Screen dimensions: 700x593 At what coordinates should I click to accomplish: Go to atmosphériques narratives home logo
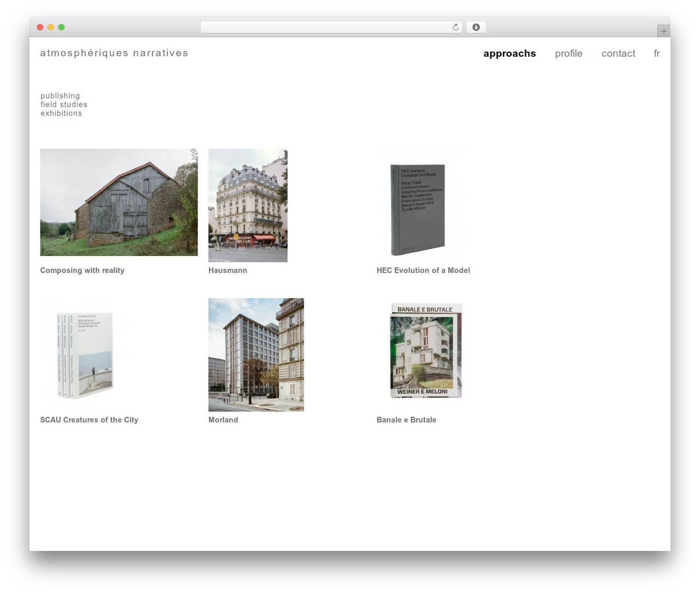click(114, 53)
